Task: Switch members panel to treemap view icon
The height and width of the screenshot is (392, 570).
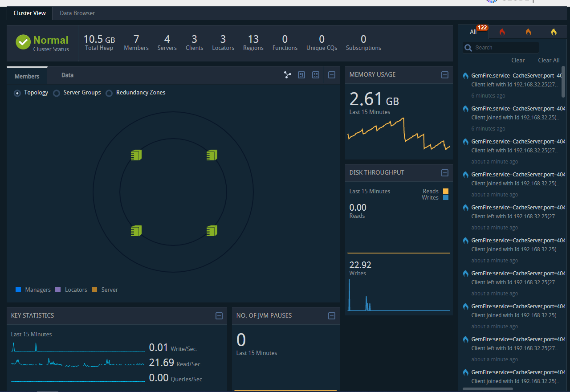Action: point(301,75)
